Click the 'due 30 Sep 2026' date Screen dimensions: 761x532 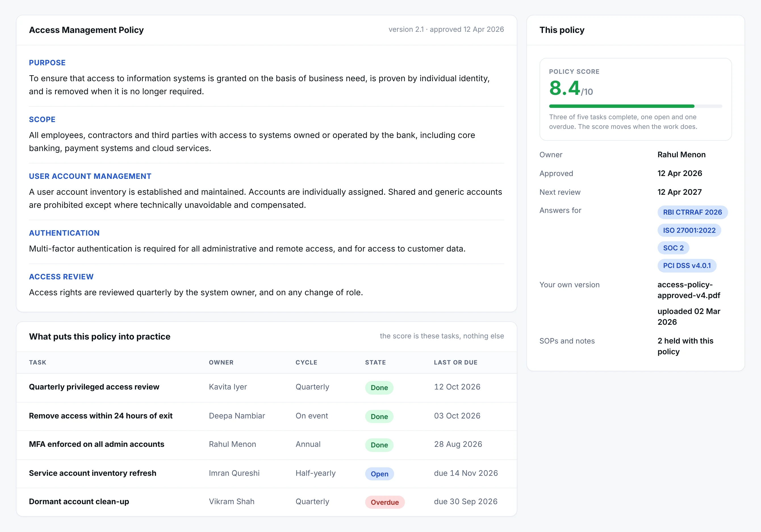coord(465,502)
